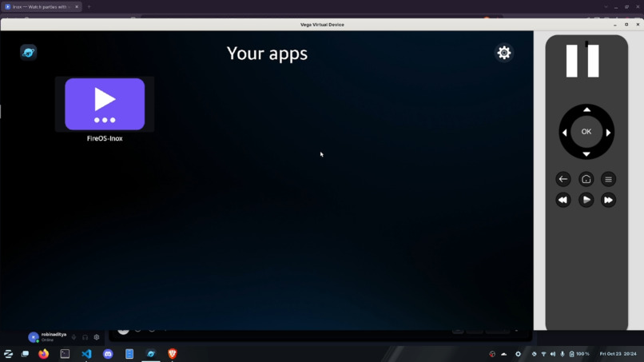Image resolution: width=644 pixels, height=362 pixels.
Task: Open Discord user settings gear
Action: tap(97, 337)
